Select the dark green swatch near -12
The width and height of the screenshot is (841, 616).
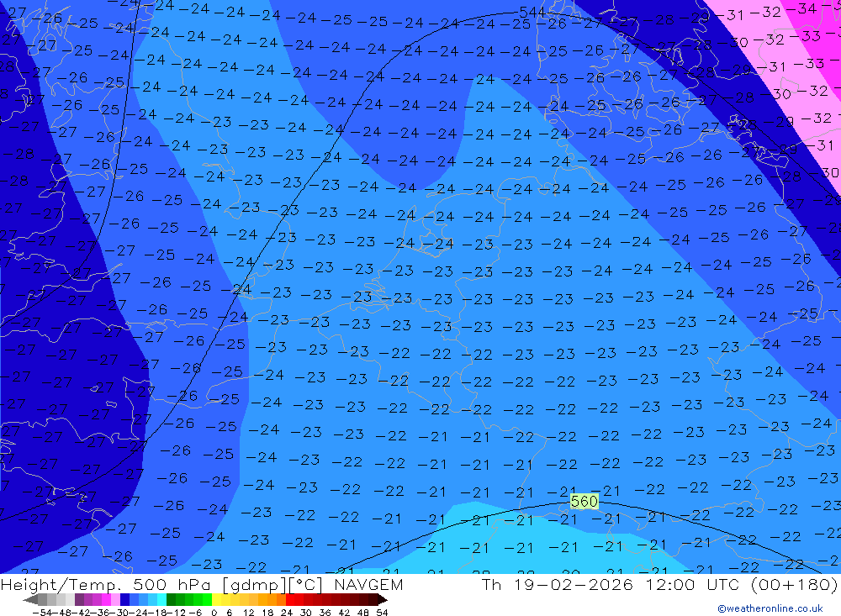pos(171,600)
